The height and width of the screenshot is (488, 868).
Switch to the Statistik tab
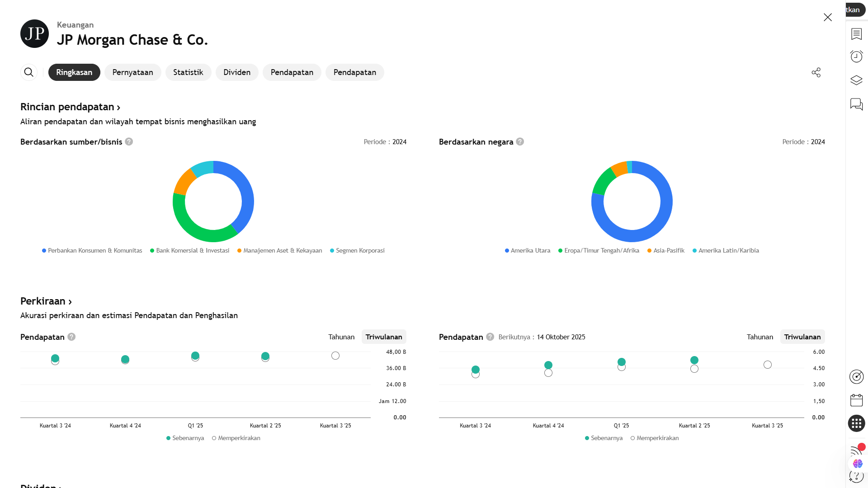pyautogui.click(x=188, y=72)
